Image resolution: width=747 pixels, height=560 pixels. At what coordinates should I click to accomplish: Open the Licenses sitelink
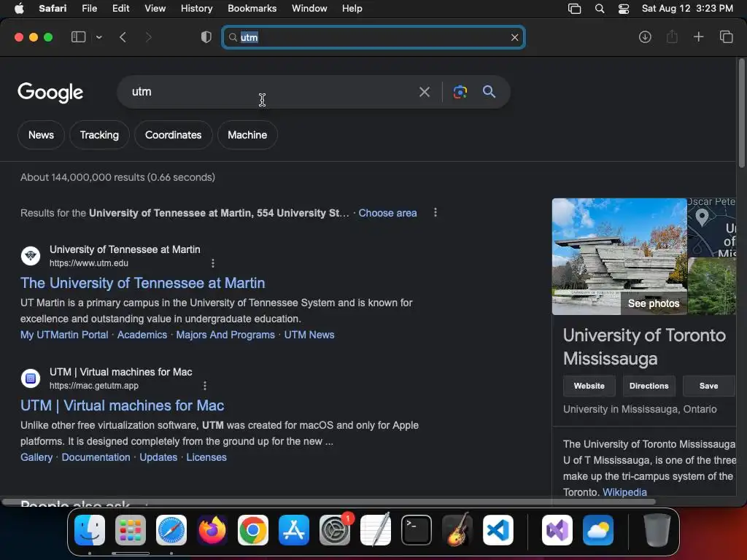(x=206, y=457)
